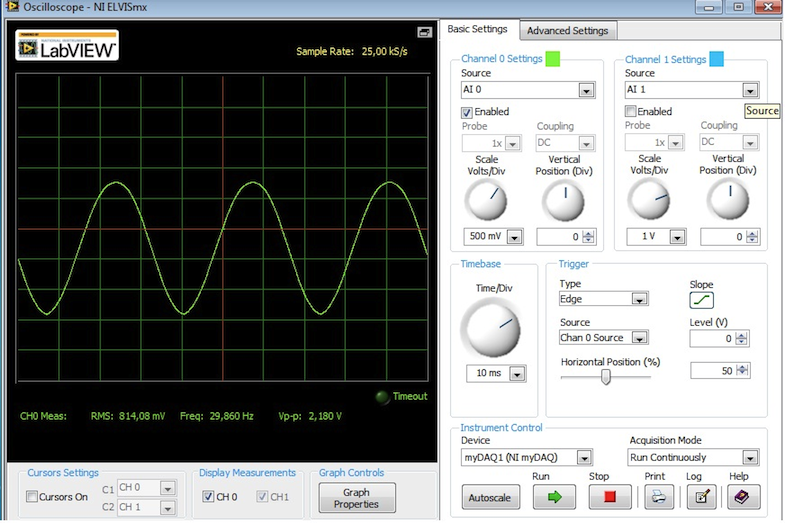Open Graph Properties button
The height and width of the screenshot is (523, 785).
click(x=356, y=498)
